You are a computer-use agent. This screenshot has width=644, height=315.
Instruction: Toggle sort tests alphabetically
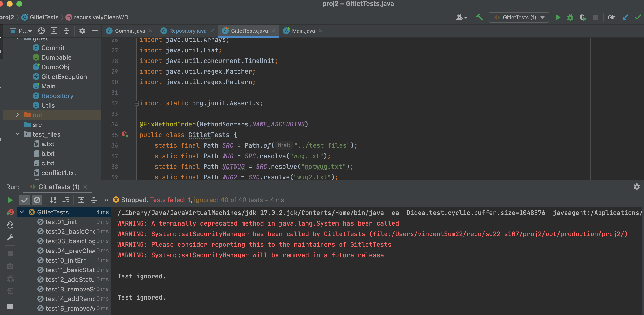[53, 200]
